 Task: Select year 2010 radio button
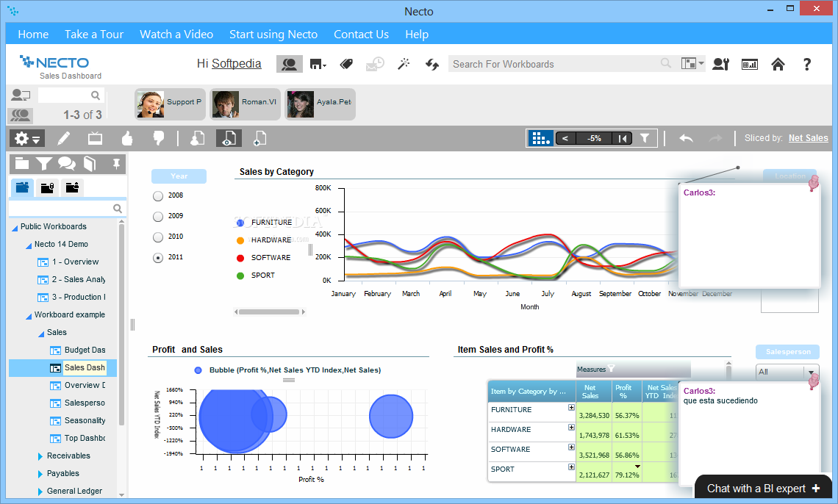157,237
